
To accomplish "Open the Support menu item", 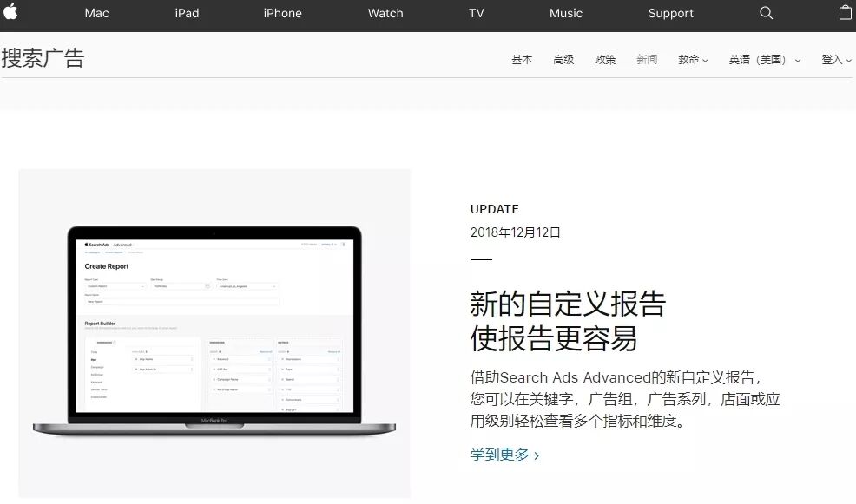I will [670, 13].
